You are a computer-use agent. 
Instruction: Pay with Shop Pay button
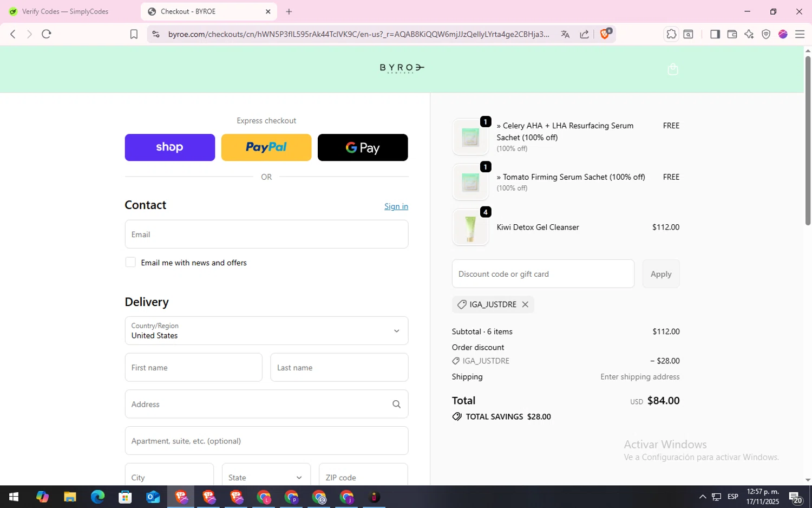click(x=170, y=147)
